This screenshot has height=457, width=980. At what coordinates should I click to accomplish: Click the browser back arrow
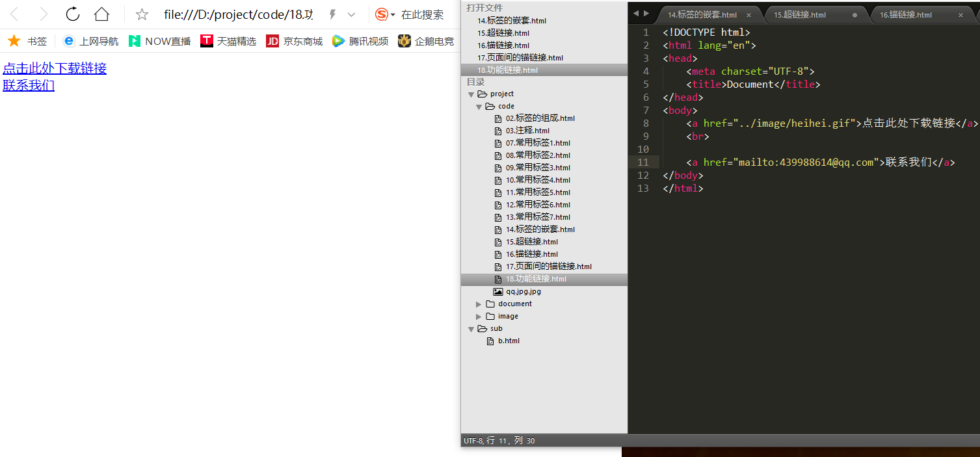coord(14,14)
